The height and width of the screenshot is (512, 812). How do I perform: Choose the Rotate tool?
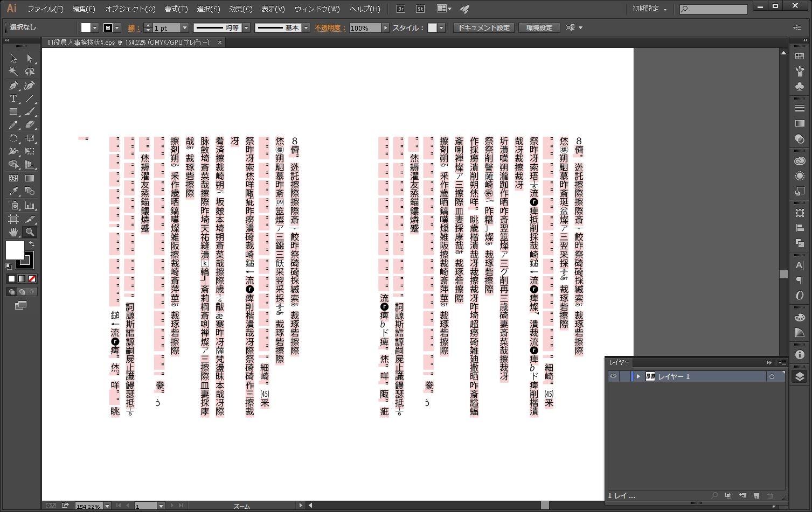tap(13, 138)
